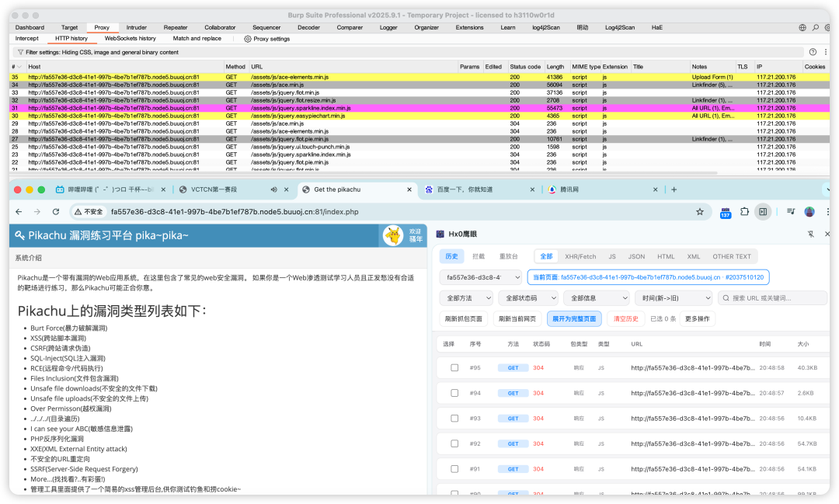Open WebSockets history sub-tab
The width and height of the screenshot is (839, 504).
(x=130, y=39)
